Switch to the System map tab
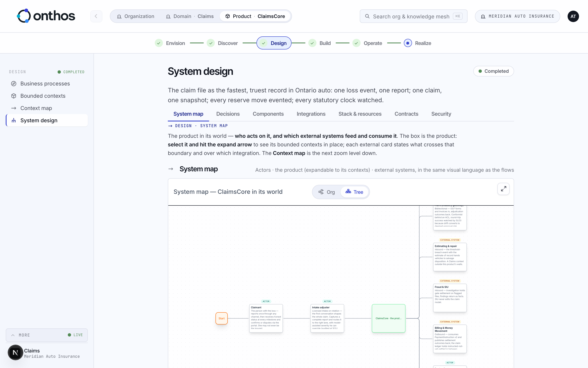This screenshot has width=588, height=368. coord(188,114)
